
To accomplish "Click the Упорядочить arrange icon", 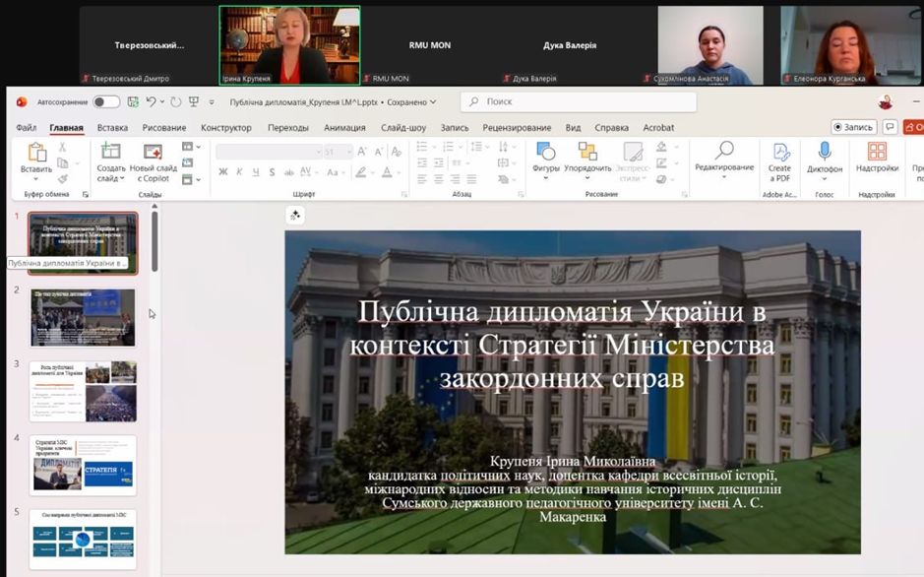I will pos(586,152).
